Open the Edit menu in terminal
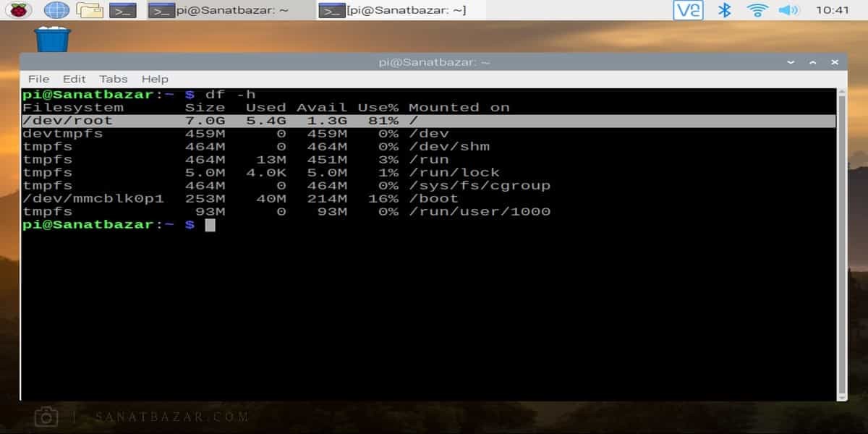868x434 pixels. pos(74,79)
